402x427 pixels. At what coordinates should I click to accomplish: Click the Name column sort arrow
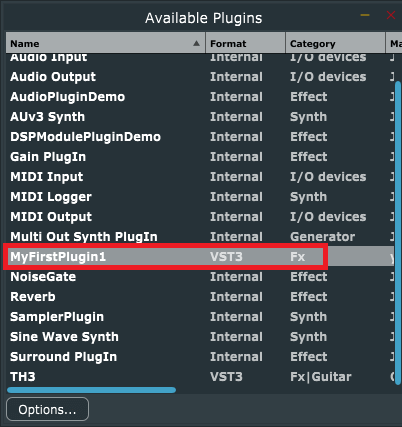pyautogui.click(x=196, y=43)
